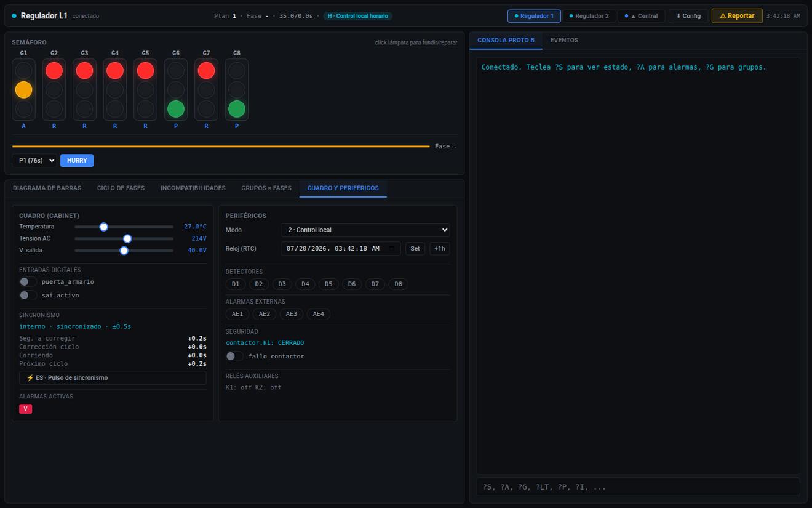Toggle the puerta_armario digital input
This screenshot has width=812, height=508.
click(x=28, y=282)
